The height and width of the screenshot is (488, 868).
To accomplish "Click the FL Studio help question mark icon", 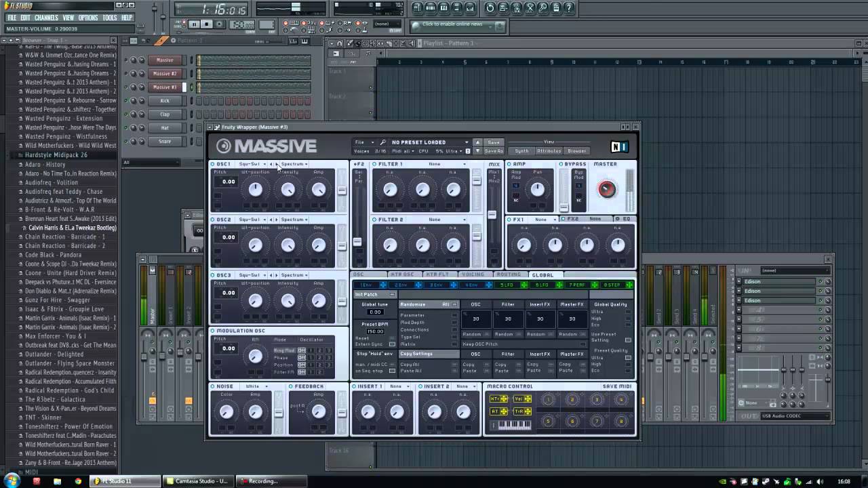I will point(570,8).
